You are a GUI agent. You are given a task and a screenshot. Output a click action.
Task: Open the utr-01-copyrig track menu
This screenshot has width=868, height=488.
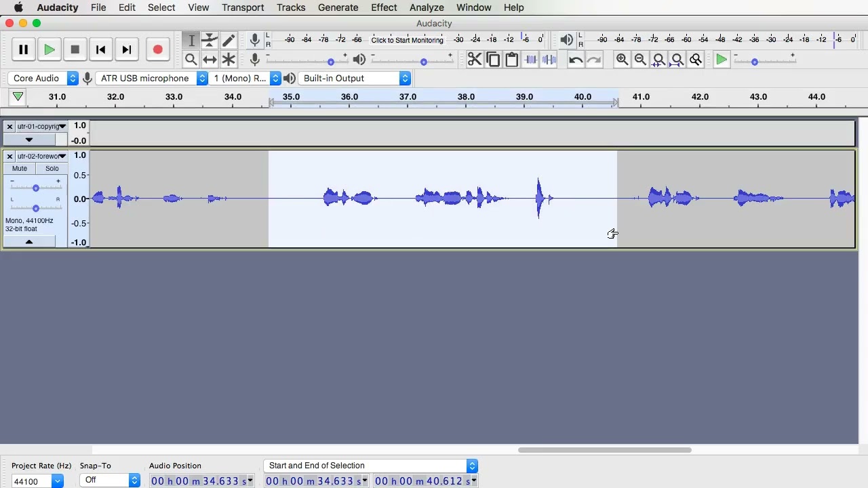41,126
